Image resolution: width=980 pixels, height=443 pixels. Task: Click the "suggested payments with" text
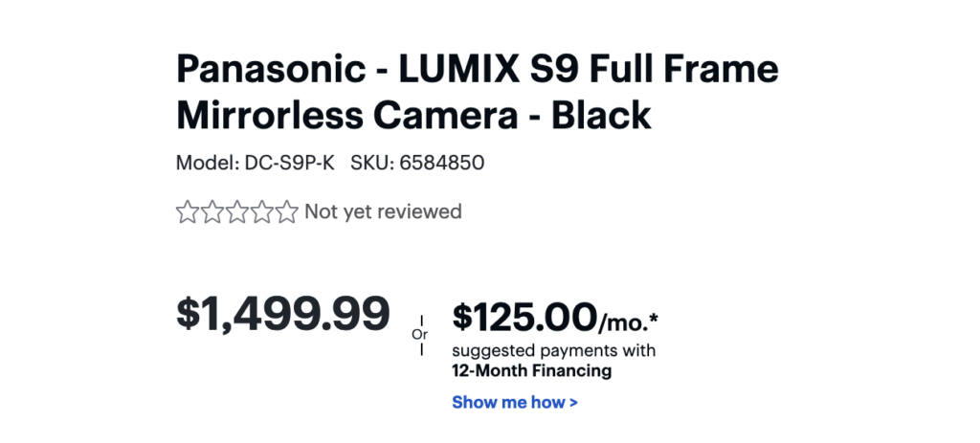pos(554,350)
